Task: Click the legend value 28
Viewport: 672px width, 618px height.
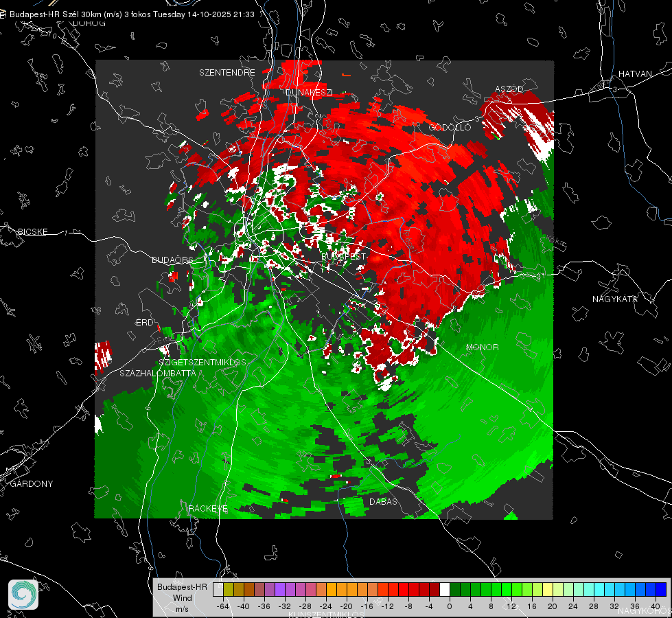Action: [x=593, y=606]
